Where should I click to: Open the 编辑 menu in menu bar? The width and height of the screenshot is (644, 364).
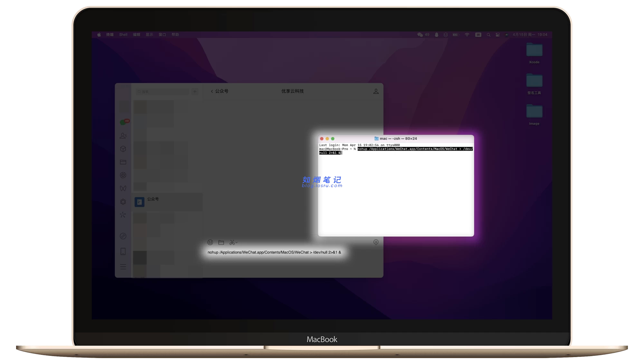point(137,34)
